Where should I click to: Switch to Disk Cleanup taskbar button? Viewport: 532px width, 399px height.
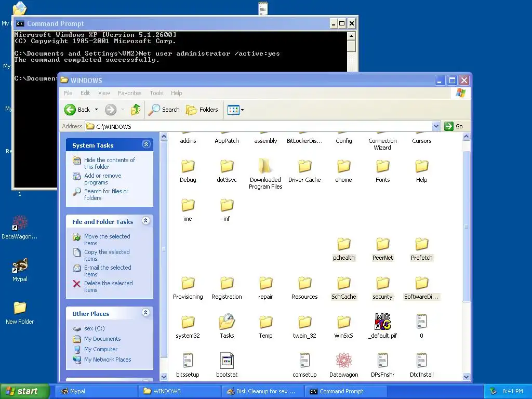tap(262, 391)
